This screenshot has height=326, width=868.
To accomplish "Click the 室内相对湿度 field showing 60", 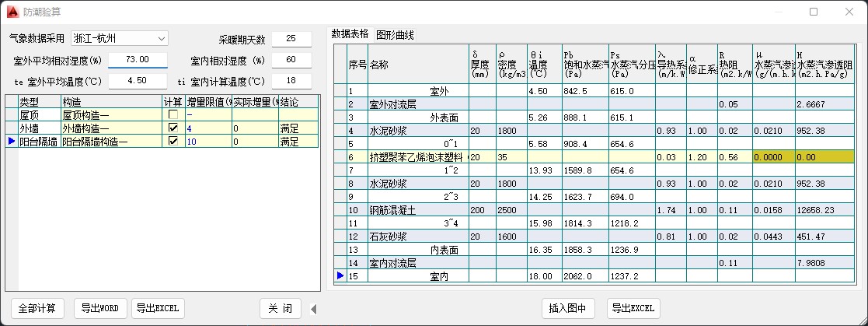I will [291, 60].
